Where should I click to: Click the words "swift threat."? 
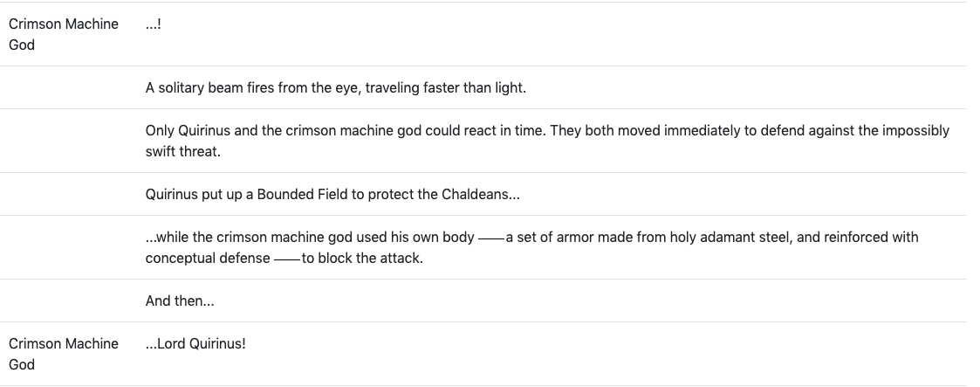[182, 152]
